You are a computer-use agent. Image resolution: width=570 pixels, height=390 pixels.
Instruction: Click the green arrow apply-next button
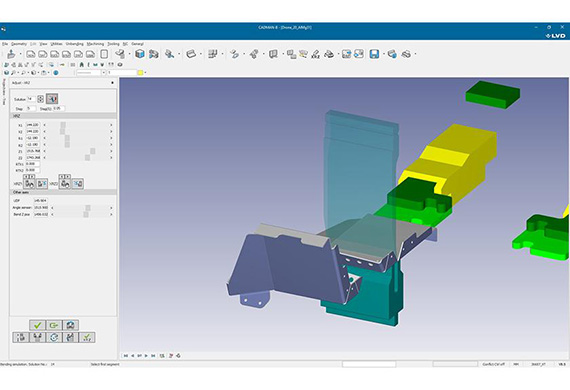click(54, 325)
